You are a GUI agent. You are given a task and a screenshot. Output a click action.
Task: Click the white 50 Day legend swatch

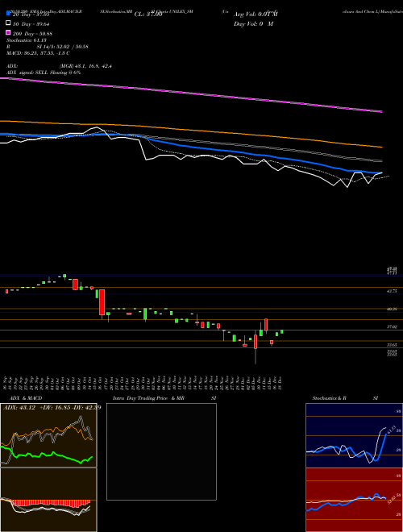pos(8,23)
